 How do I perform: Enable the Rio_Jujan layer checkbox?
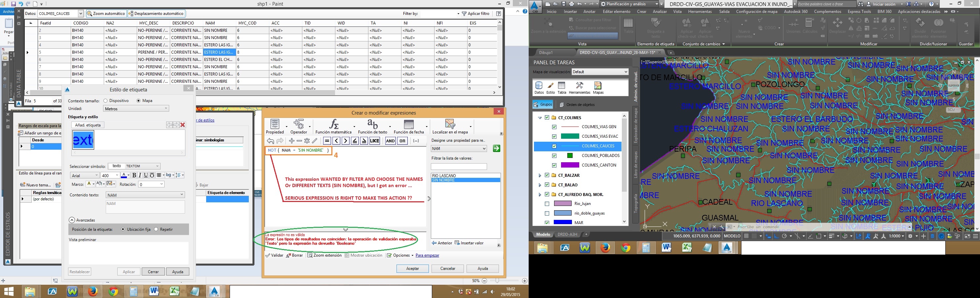547,204
